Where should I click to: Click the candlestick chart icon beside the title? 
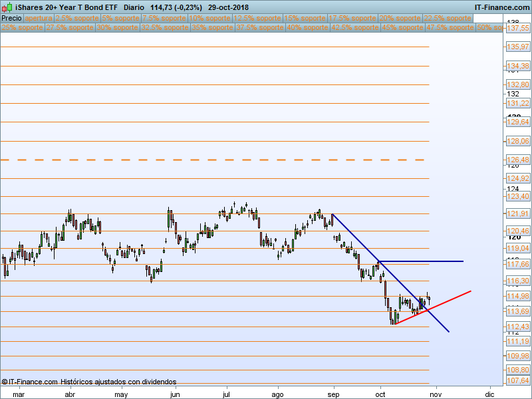click(7, 7)
